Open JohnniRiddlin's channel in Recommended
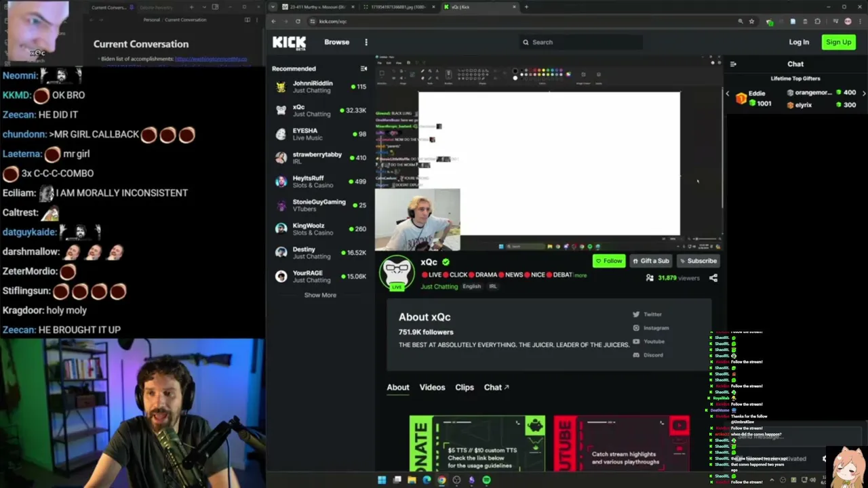868x488 pixels. pos(320,87)
